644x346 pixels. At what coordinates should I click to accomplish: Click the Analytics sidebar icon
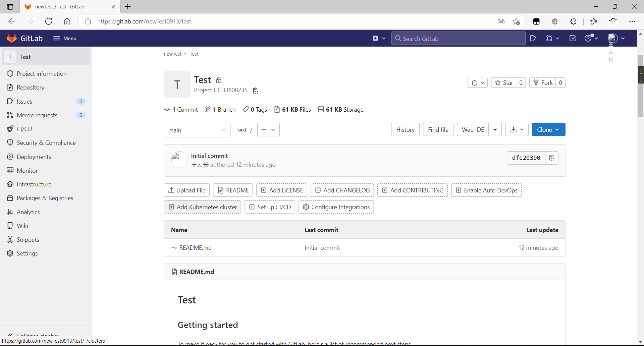[10, 212]
